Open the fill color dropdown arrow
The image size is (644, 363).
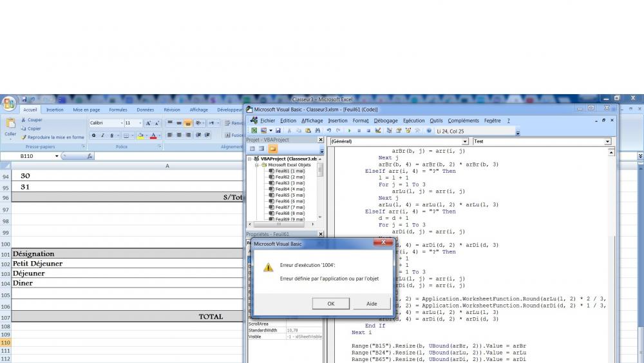pos(146,135)
